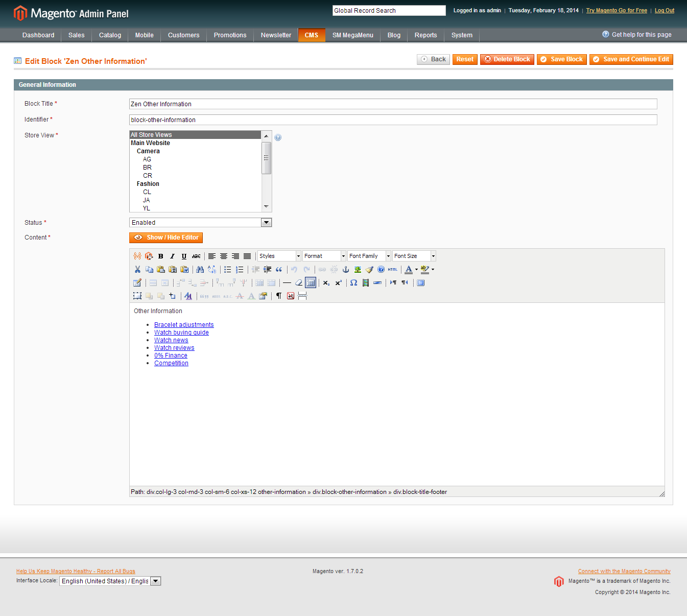
Task: Open the Status Enabled dropdown
Action: (x=200, y=223)
